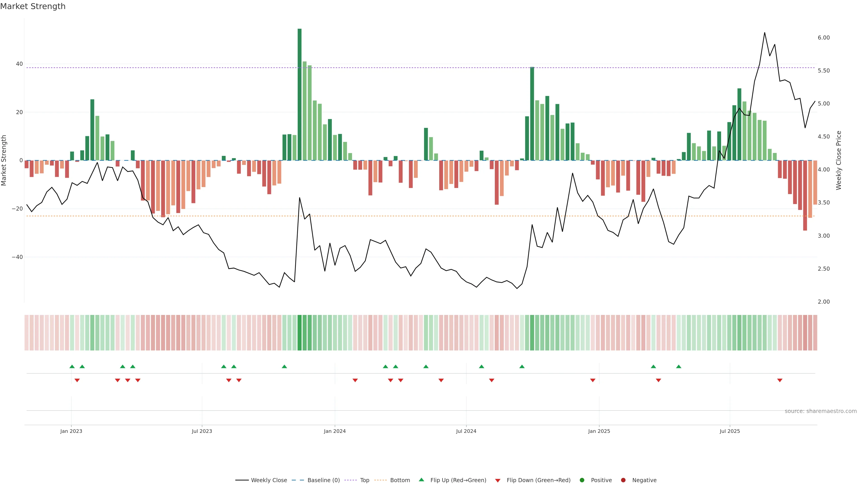Click the Jul 2024 x-axis label

(466, 432)
